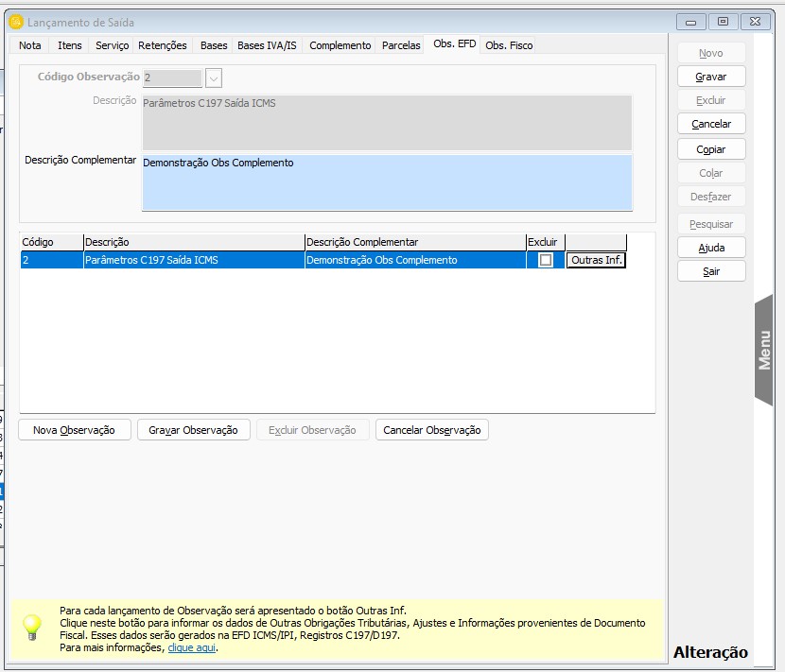Screen dimensions: 785x672
Task: Select the Parâmetros C197 Saída ICMS row
Action: pos(194,260)
